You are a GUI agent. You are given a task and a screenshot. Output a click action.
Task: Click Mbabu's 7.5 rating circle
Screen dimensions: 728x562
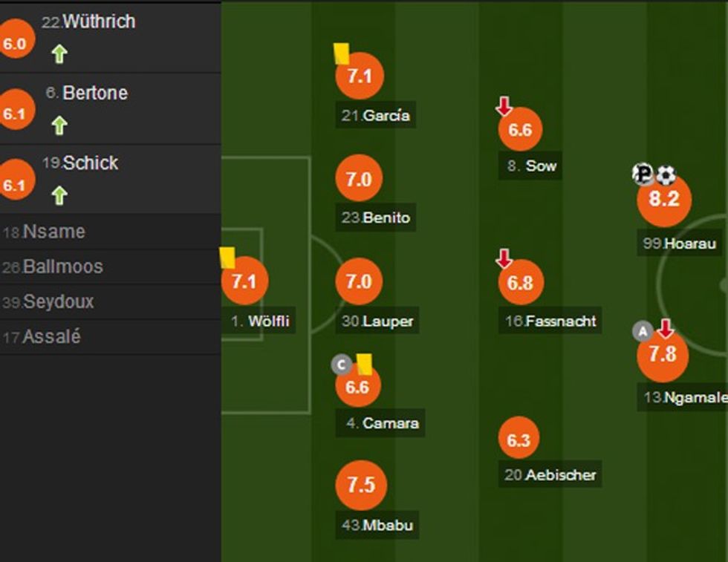[x=361, y=485]
